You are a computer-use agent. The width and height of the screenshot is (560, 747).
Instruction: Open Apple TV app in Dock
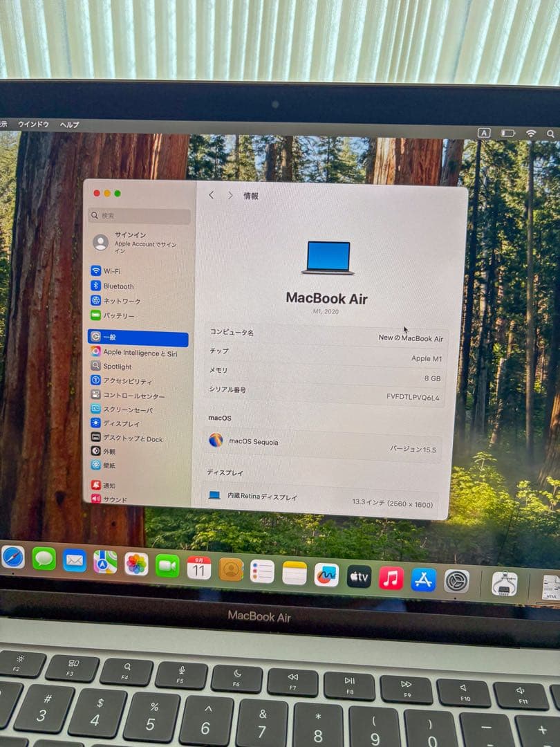(359, 577)
